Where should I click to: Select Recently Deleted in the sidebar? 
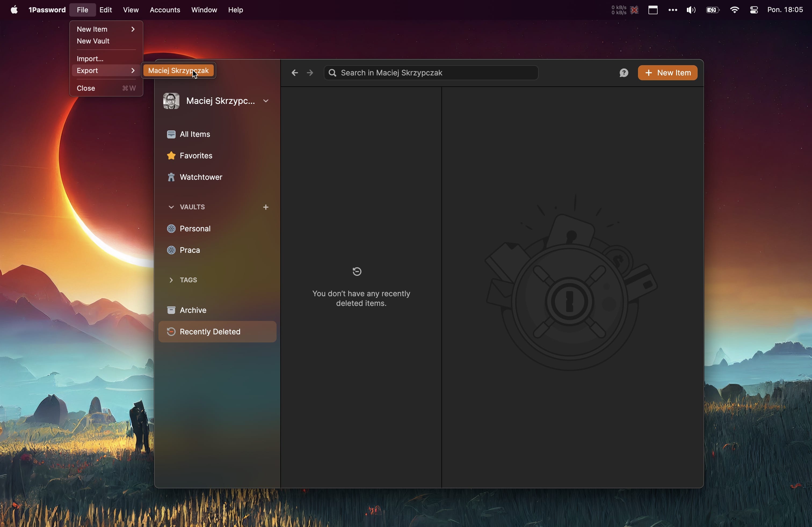[217, 332]
